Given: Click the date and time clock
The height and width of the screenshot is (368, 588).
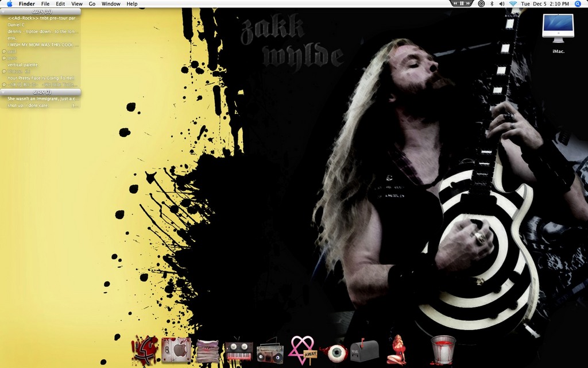Looking at the screenshot, I should click(x=545, y=4).
